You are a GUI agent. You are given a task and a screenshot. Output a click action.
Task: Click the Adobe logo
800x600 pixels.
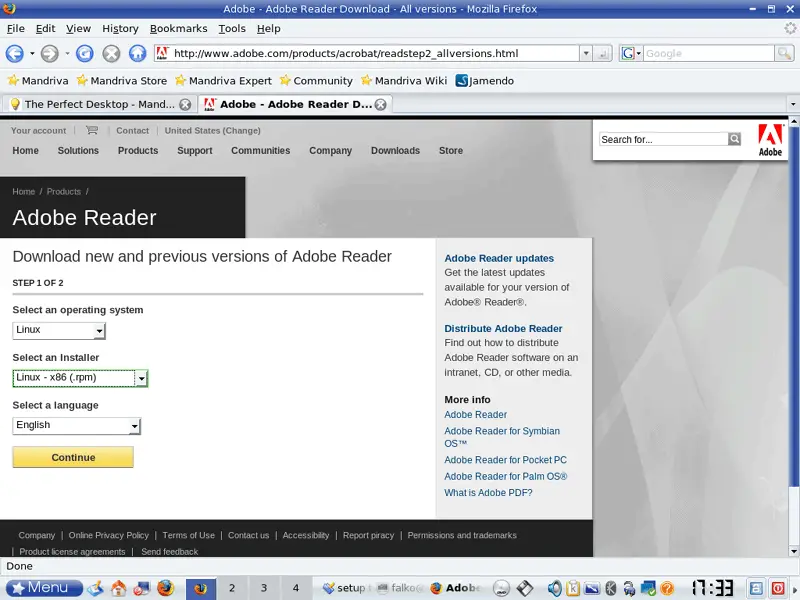click(770, 140)
